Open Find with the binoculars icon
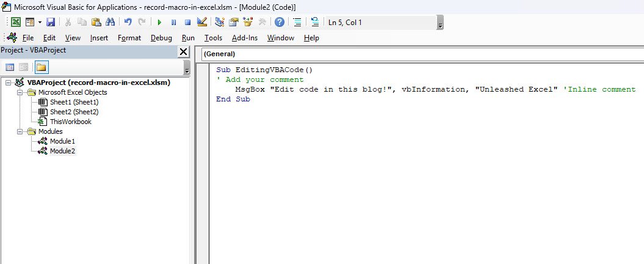The height and width of the screenshot is (264, 644). 110,22
